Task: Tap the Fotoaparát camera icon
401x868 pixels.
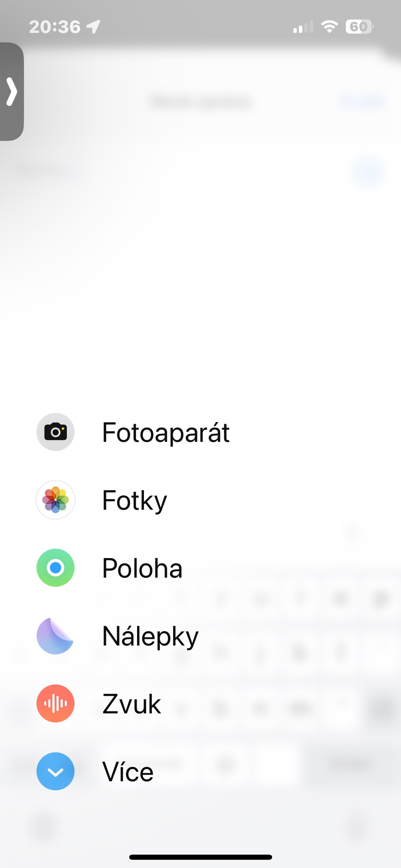Action: (x=56, y=432)
